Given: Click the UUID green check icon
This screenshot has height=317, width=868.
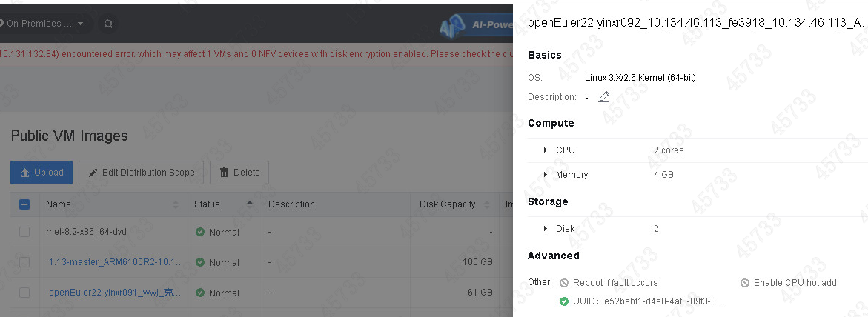Looking at the screenshot, I should [x=564, y=301].
